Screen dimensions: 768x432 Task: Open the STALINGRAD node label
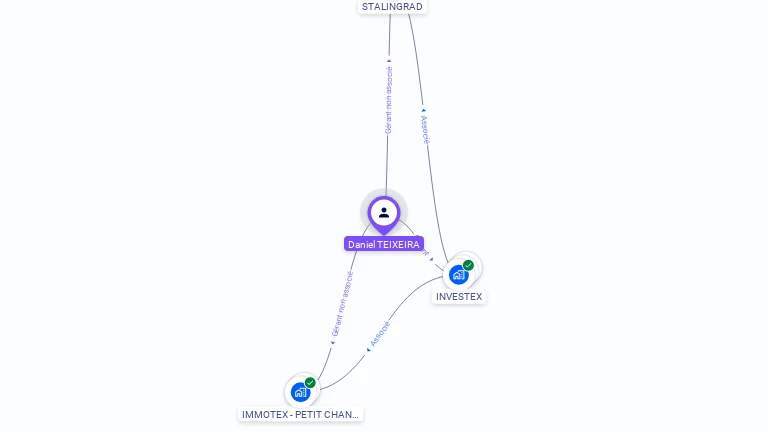pos(392,6)
